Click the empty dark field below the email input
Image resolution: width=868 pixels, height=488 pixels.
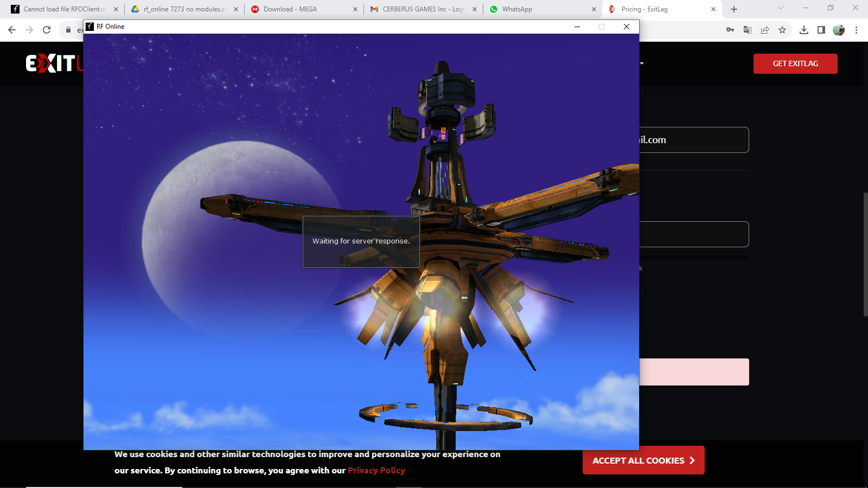(x=694, y=234)
